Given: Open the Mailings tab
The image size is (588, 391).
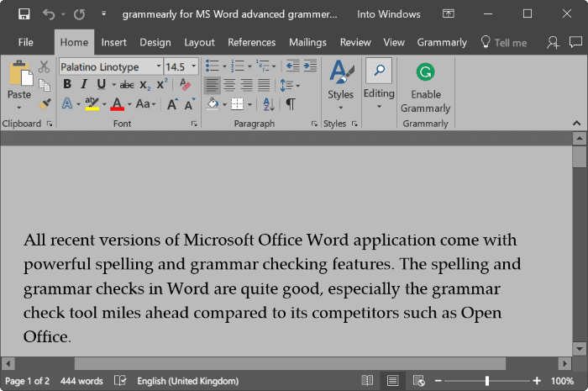Looking at the screenshot, I should [307, 42].
